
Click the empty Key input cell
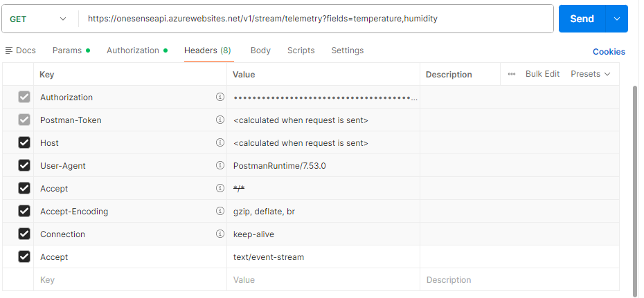[130, 280]
